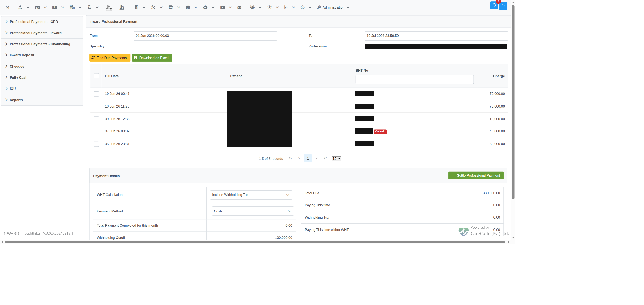Expand the Inward Deposit section
Screen dimensions: 644x305
[42, 55]
